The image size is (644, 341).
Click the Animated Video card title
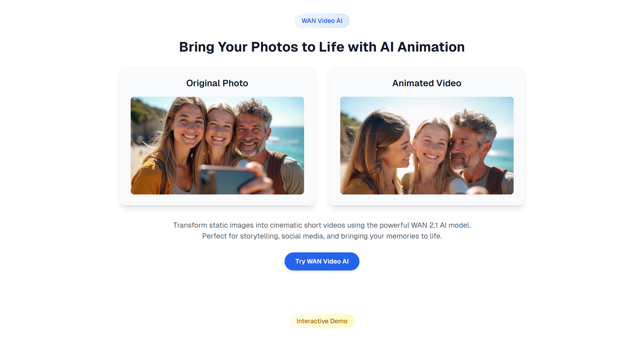(x=427, y=83)
